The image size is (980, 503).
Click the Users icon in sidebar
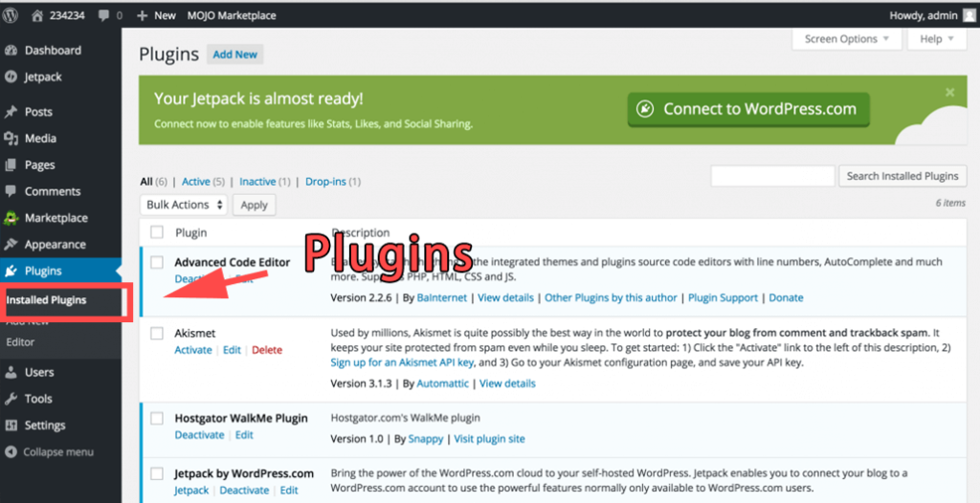coord(11,372)
